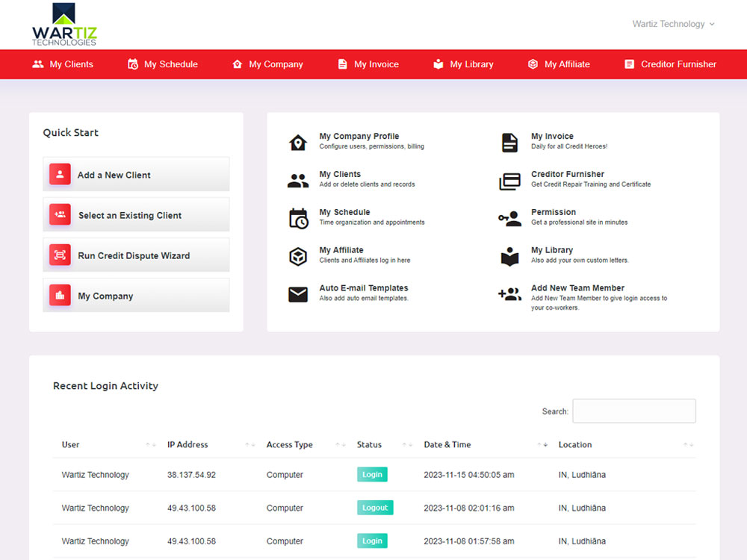
Task: Click the My Invoice document icon in shortcuts
Action: coord(509,143)
